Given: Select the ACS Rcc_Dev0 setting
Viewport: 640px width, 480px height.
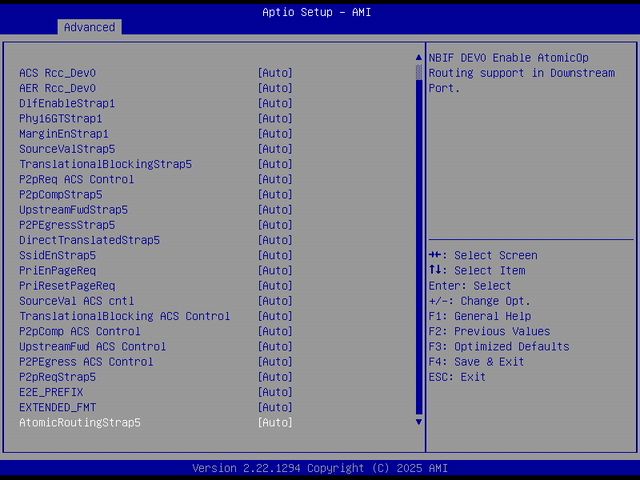Looking at the screenshot, I should pos(58,73).
